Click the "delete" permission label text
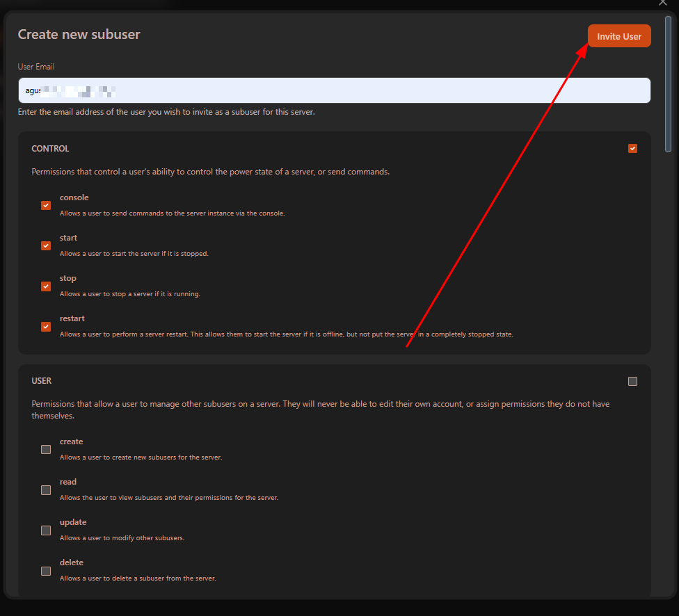Viewport: 679px width, 616px height. [x=71, y=562]
